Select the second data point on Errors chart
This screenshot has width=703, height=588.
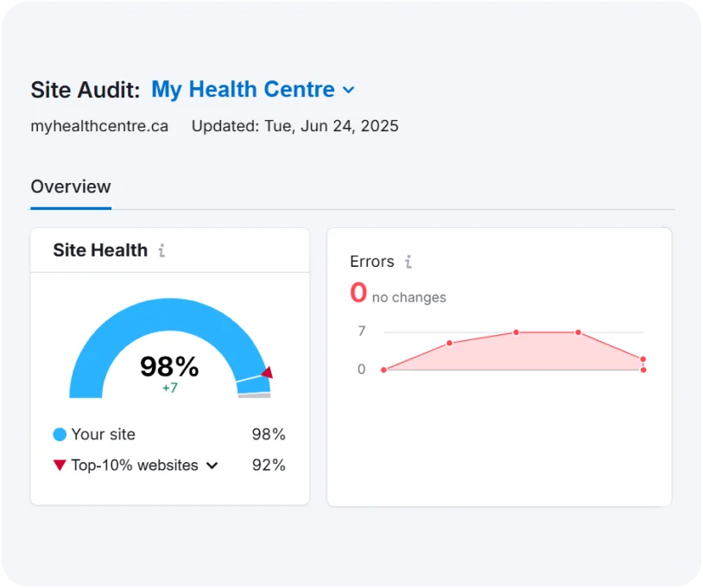pos(450,343)
